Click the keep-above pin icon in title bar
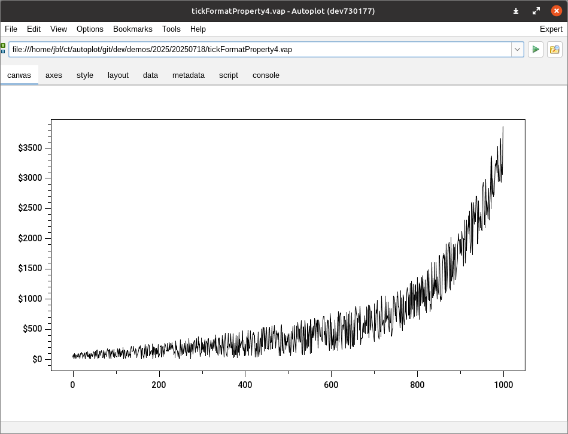 pyautogui.click(x=516, y=11)
